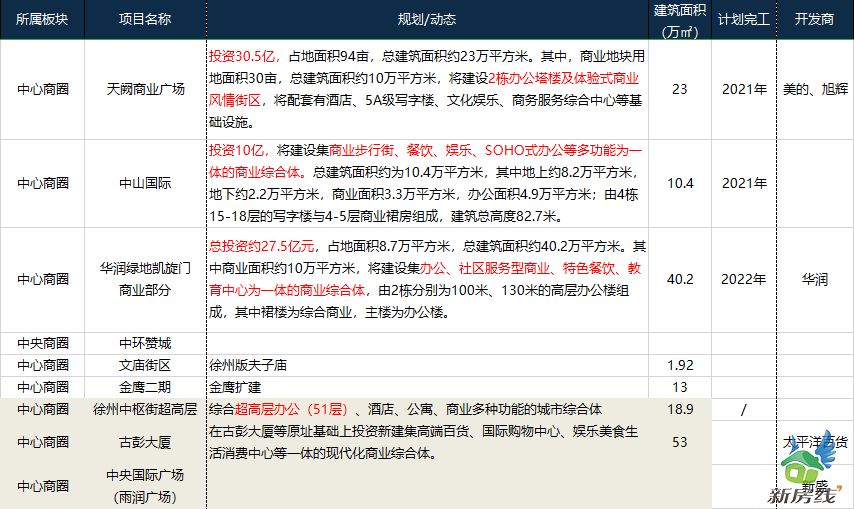
Task: Select building area value 40.2
Action: 680,279
